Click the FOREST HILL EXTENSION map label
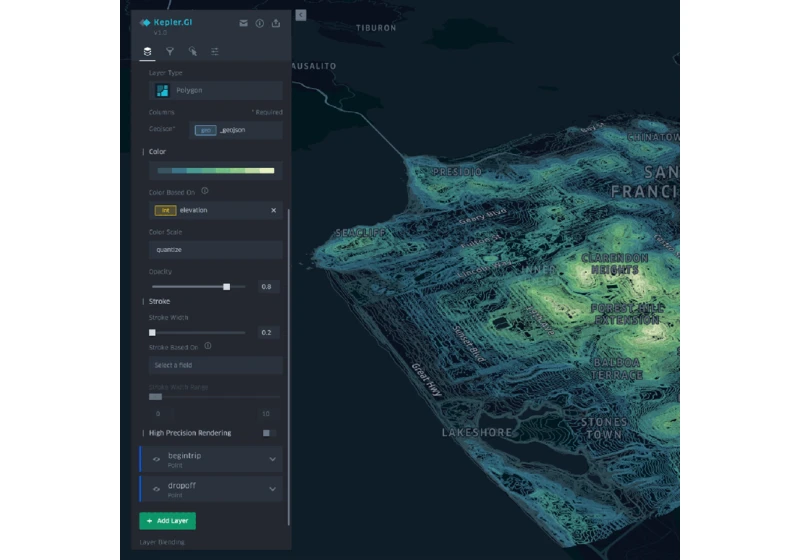This screenshot has height=560, width=800. click(x=627, y=314)
